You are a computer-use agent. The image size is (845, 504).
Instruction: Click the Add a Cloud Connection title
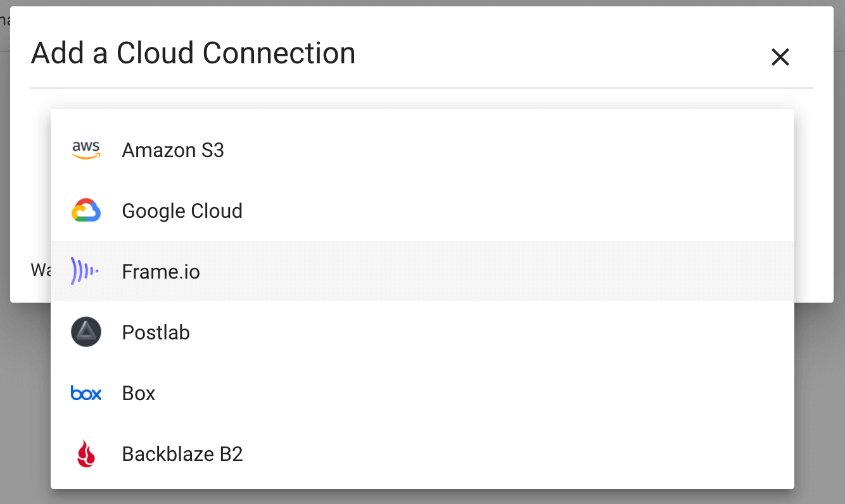[193, 53]
